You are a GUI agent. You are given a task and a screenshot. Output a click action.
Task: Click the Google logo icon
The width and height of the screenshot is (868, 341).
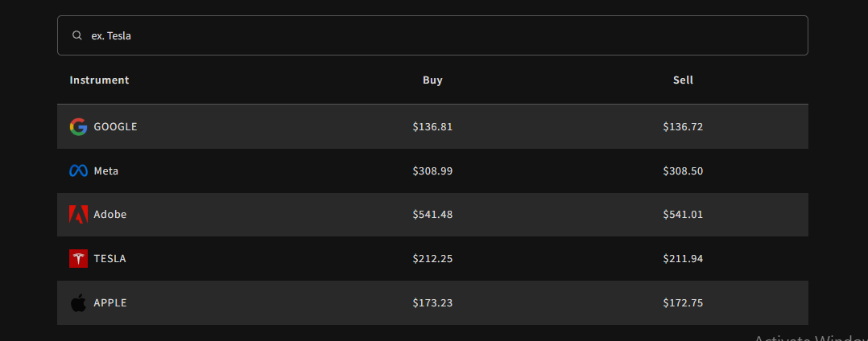click(x=78, y=126)
